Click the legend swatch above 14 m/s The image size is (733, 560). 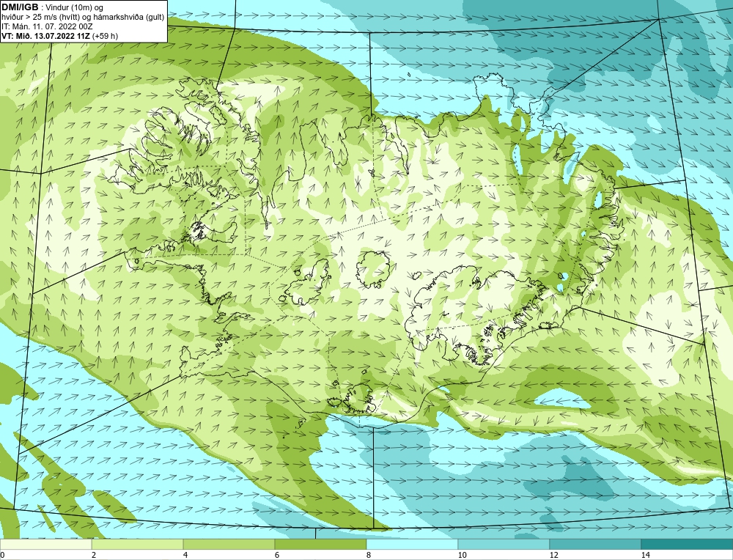coord(688,544)
